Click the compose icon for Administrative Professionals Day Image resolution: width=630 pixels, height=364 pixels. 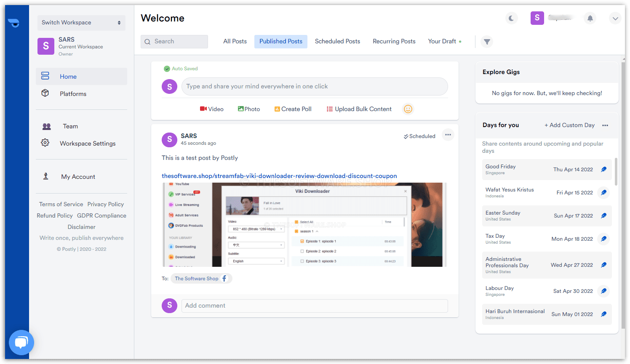603,265
